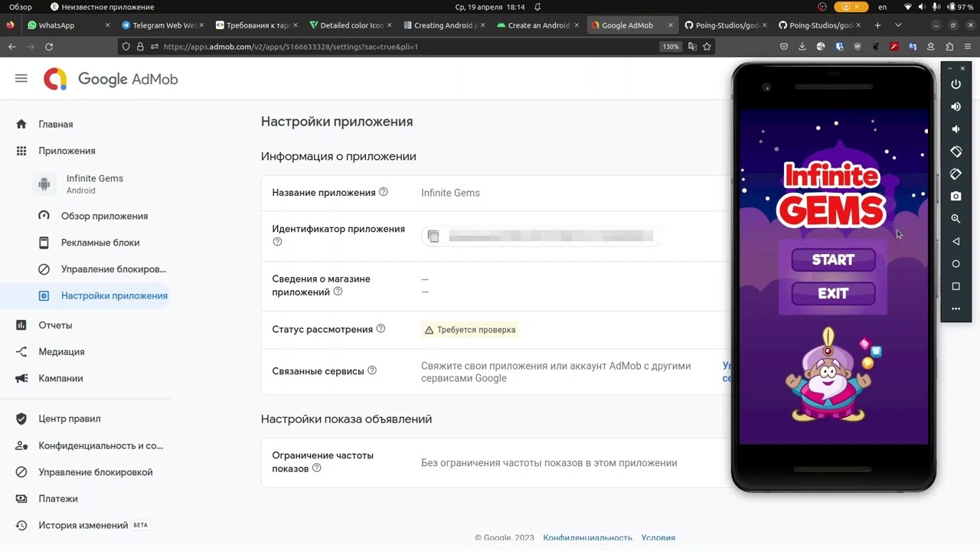Open Firefox application menu button
The width and height of the screenshot is (980, 551).
pyautogui.click(x=968, y=47)
